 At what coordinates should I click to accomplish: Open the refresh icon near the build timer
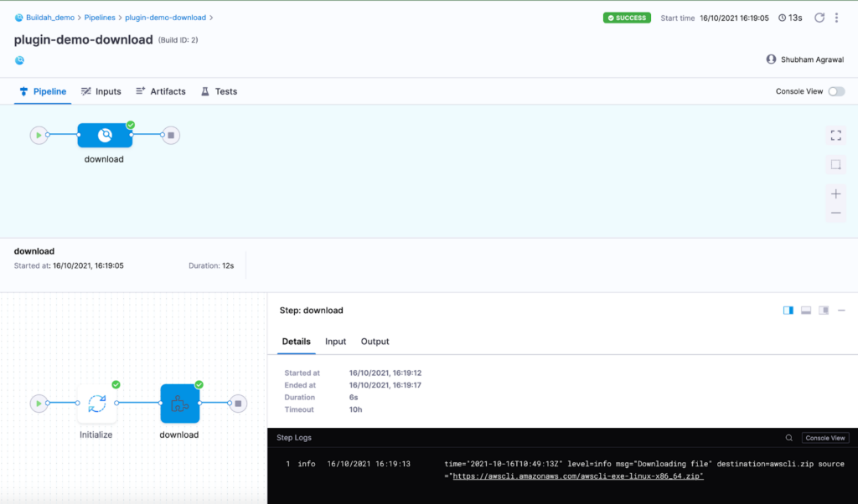pyautogui.click(x=819, y=17)
